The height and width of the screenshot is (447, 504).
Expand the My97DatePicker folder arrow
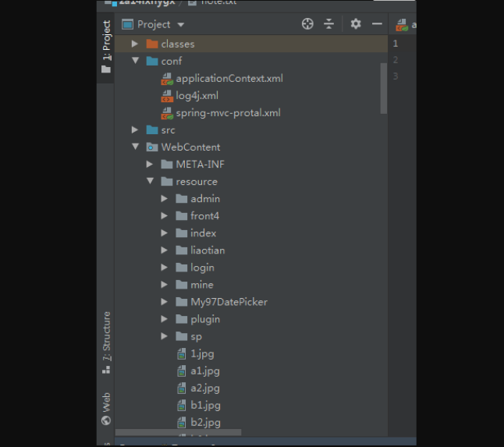click(x=164, y=302)
